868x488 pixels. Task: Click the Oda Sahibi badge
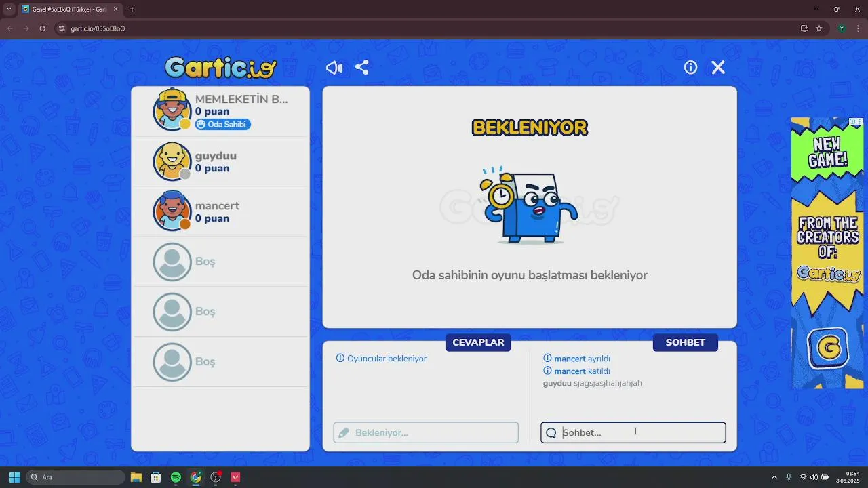pyautogui.click(x=223, y=125)
